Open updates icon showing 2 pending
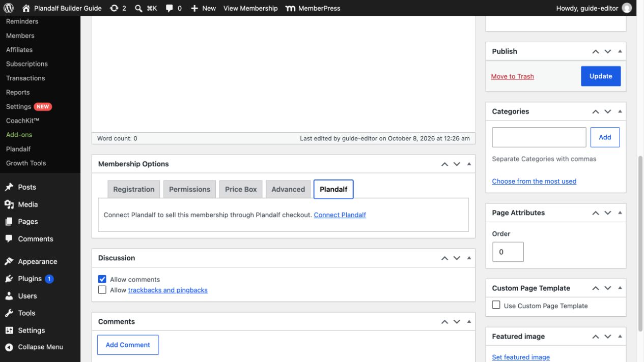Image resolution: width=644 pixels, height=362 pixels. tap(115, 8)
